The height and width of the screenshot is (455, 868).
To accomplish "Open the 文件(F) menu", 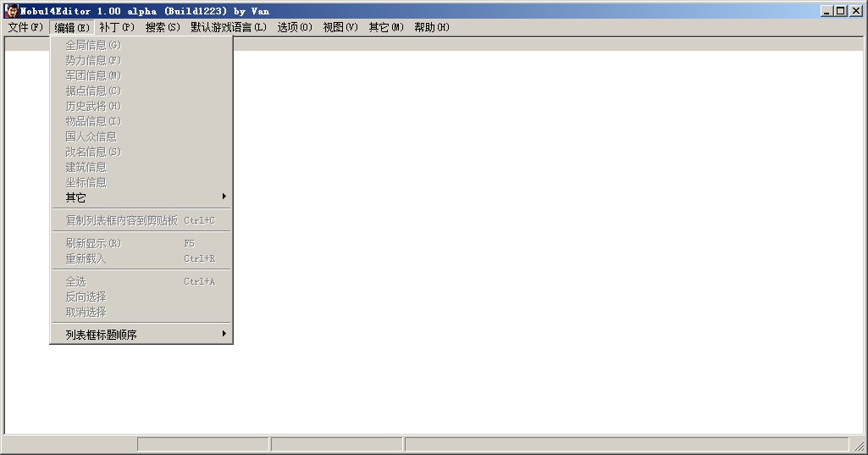I will coord(25,27).
